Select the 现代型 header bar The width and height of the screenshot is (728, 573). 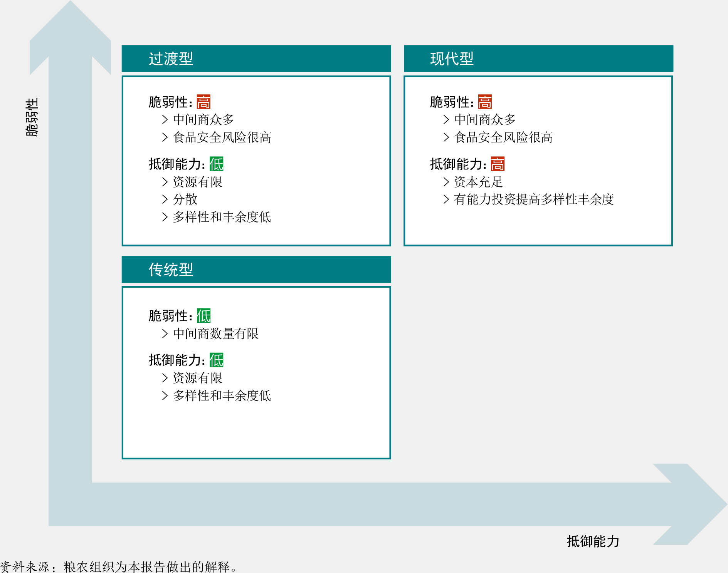(538, 59)
